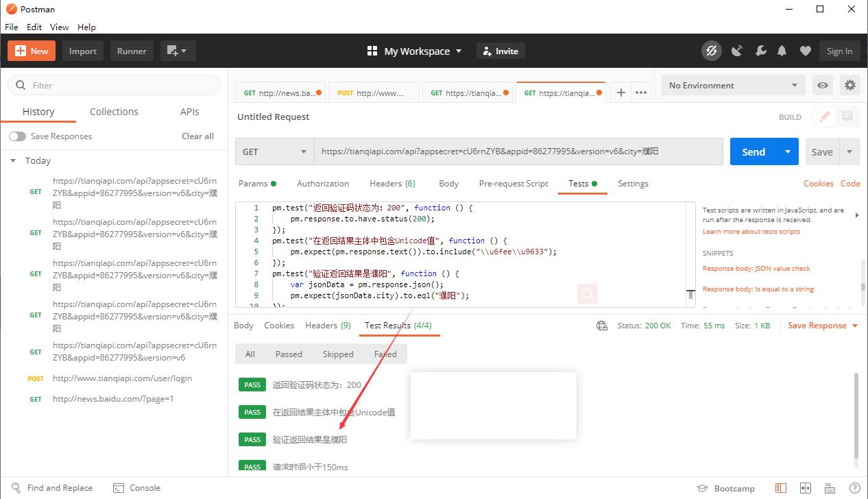868x499 pixels.
Task: Click the New button plus icon
Action: [x=20, y=51]
